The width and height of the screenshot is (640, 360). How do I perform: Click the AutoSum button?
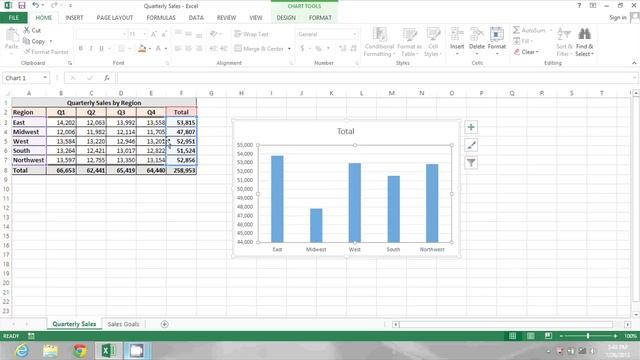(x=529, y=30)
